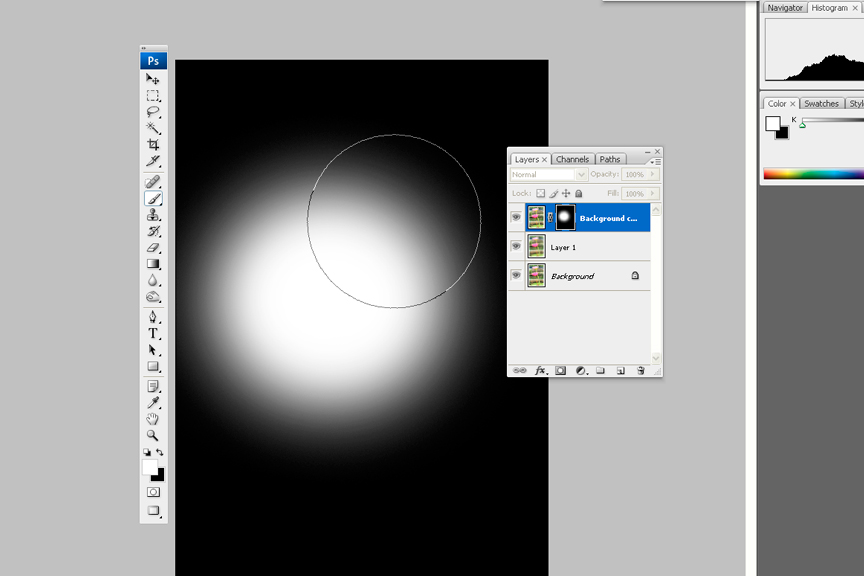Delete layer using trash icon
Screen dimensions: 864x576
(x=640, y=370)
